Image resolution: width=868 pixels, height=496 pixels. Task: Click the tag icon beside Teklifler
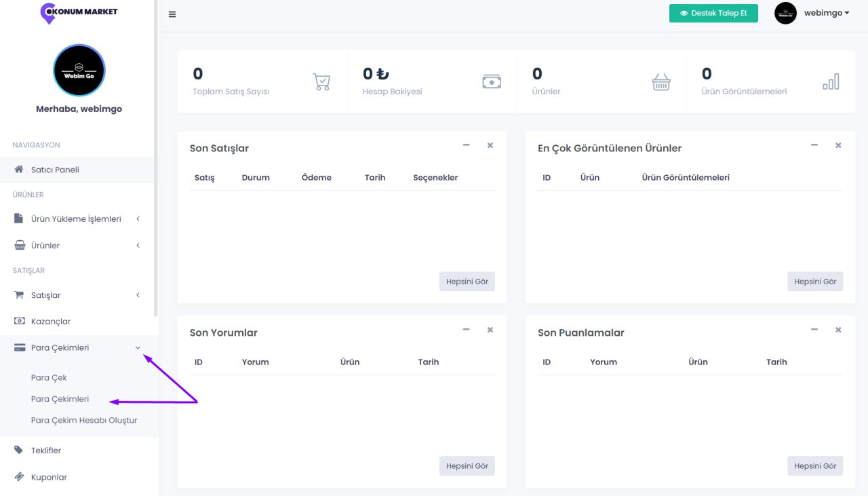click(x=19, y=451)
